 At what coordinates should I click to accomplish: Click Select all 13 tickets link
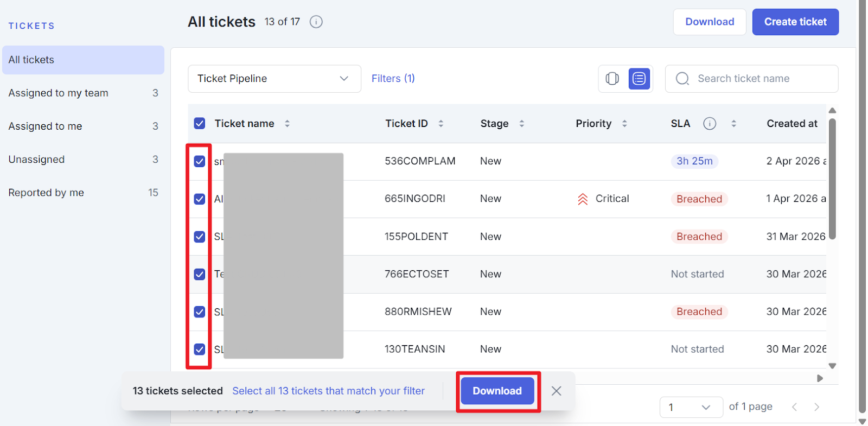(328, 391)
